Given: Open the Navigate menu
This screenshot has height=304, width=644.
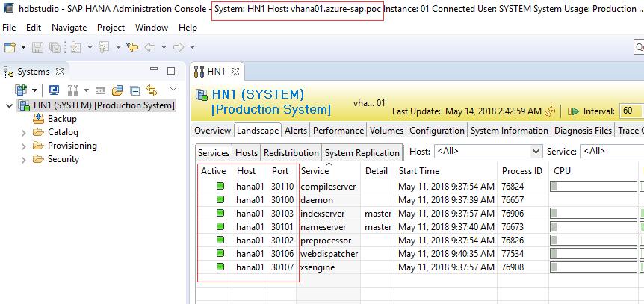Looking at the screenshot, I should point(69,28).
